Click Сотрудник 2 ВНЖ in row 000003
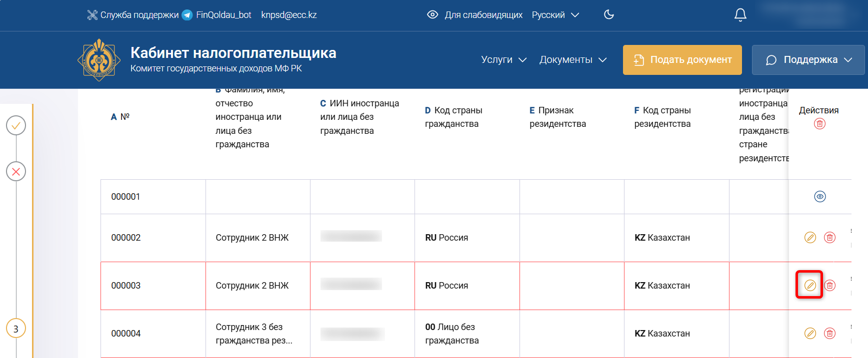Screen dimensions: 868x358 [252, 286]
